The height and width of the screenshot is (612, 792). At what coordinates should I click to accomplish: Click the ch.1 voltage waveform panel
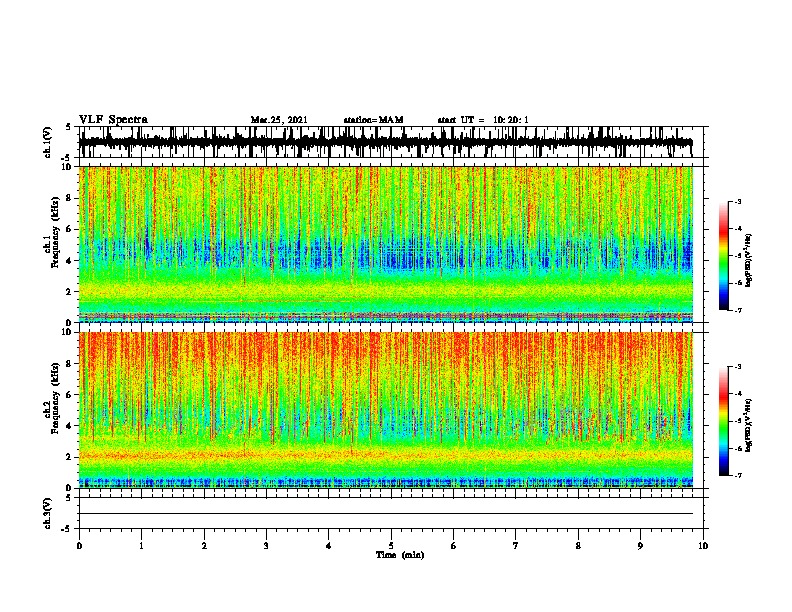click(391, 142)
